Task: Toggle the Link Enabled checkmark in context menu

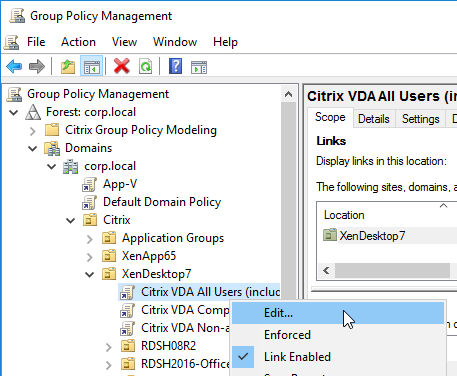Action: coord(243,357)
